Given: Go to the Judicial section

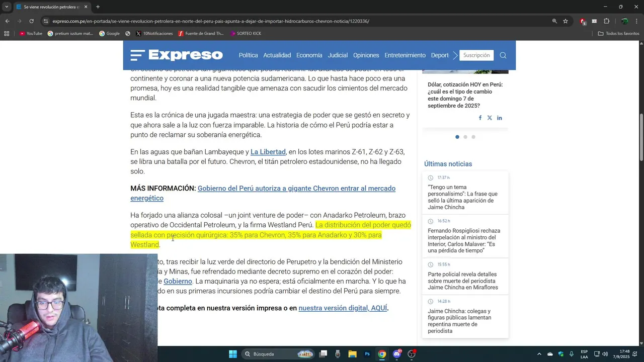Looking at the screenshot, I should pos(338,55).
